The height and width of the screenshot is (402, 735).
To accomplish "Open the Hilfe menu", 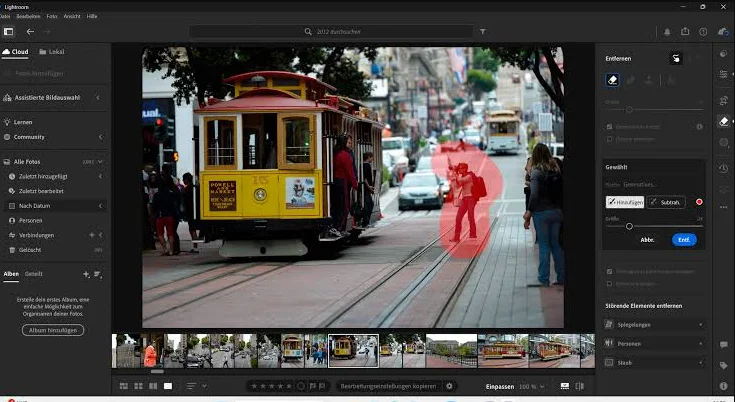I will click(92, 16).
